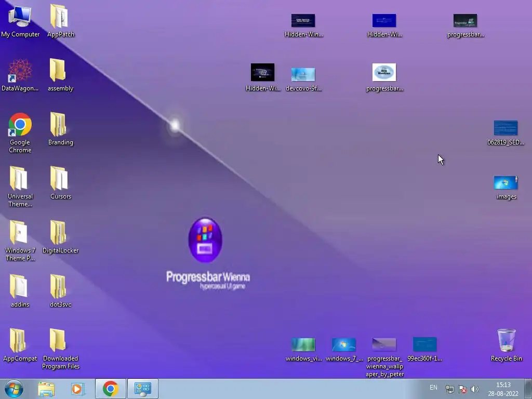Select the Cursors folder

point(60,183)
